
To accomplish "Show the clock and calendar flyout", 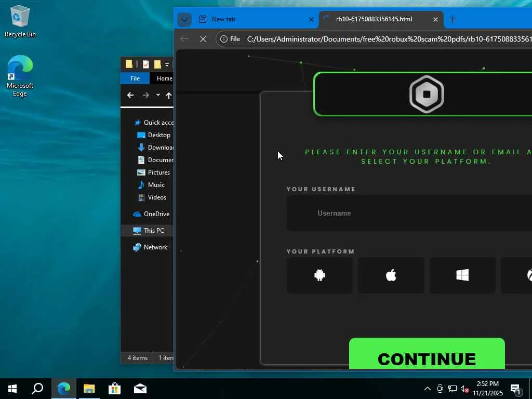I will pyautogui.click(x=487, y=389).
